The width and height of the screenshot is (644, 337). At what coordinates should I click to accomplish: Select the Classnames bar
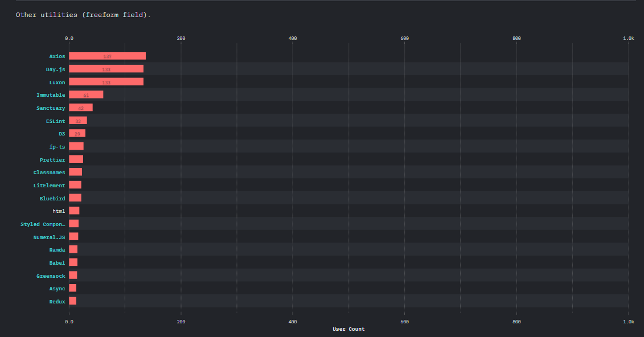[76, 172]
